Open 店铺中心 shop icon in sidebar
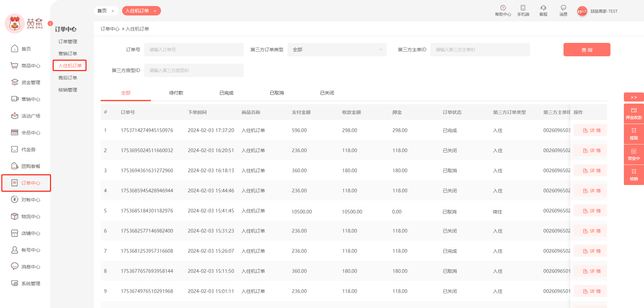644x308 pixels. (14, 233)
